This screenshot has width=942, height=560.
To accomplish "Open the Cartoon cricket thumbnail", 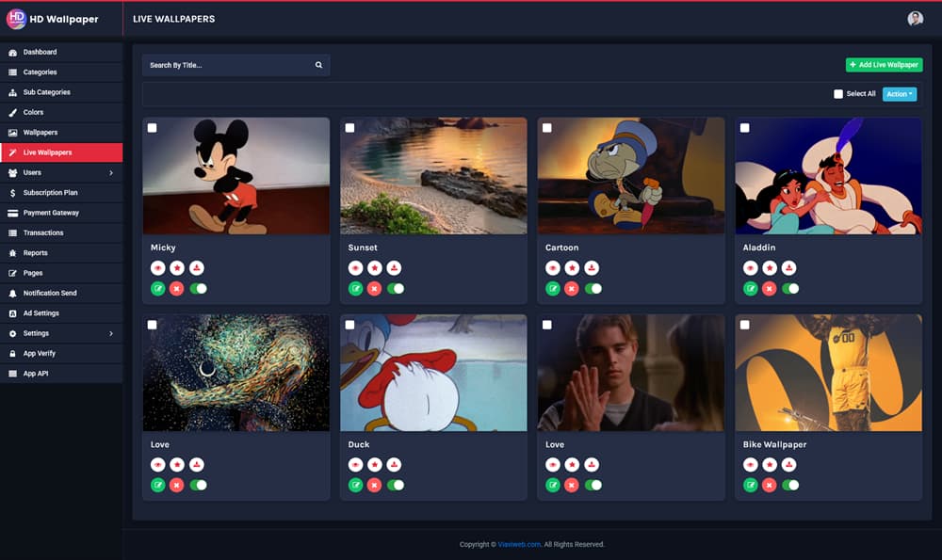I will 631,176.
